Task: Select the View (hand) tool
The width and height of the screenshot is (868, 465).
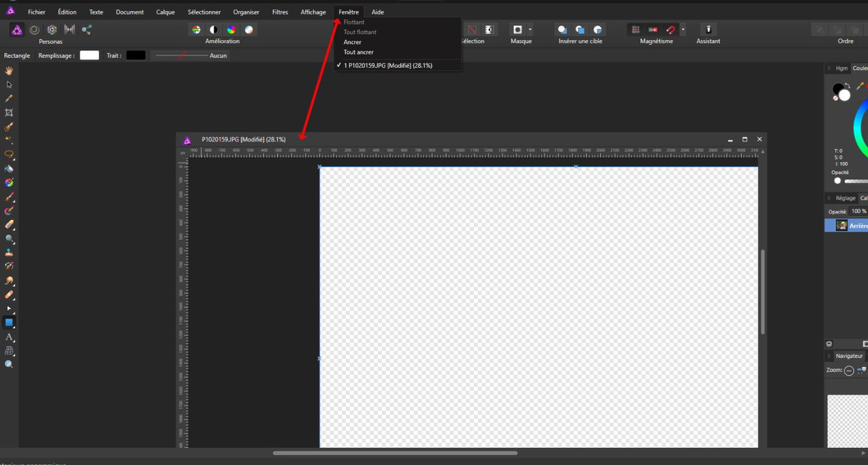Action: point(9,70)
